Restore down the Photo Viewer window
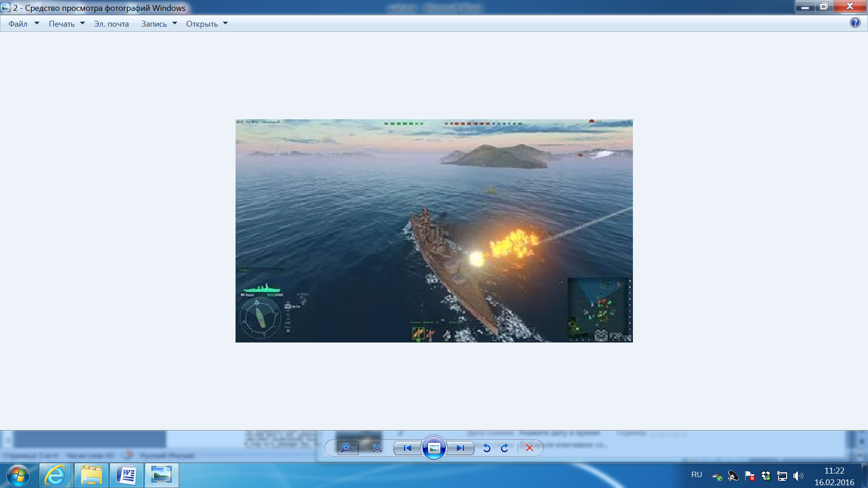The height and width of the screenshot is (488, 868). click(x=824, y=6)
